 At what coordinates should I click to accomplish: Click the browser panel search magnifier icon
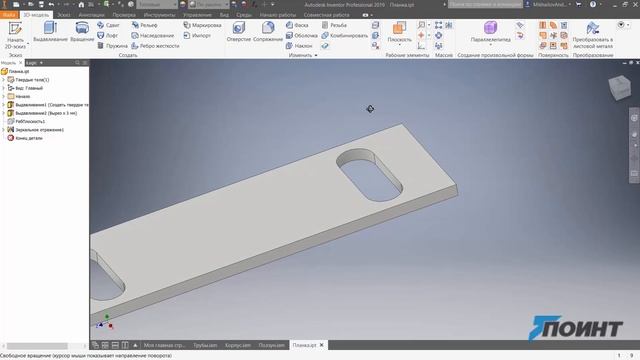77,63
